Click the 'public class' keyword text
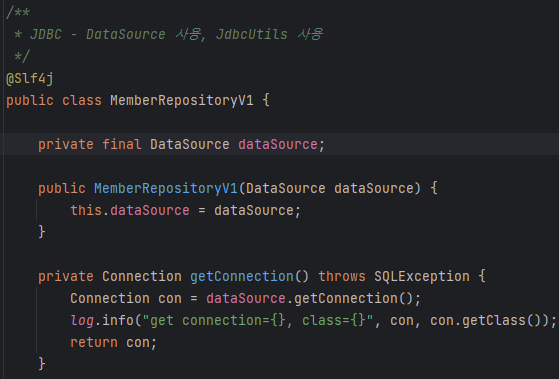The height and width of the screenshot is (379, 559). click(x=54, y=100)
